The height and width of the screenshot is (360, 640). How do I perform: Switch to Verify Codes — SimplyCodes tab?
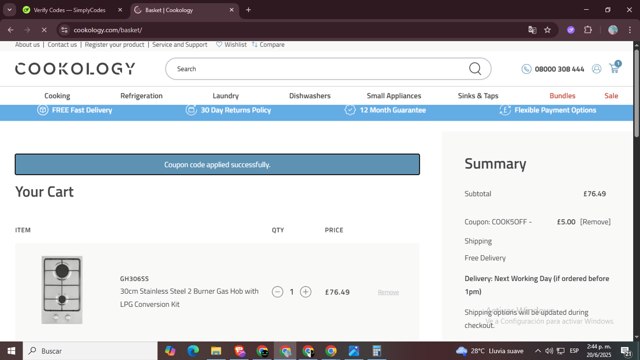pos(69,10)
